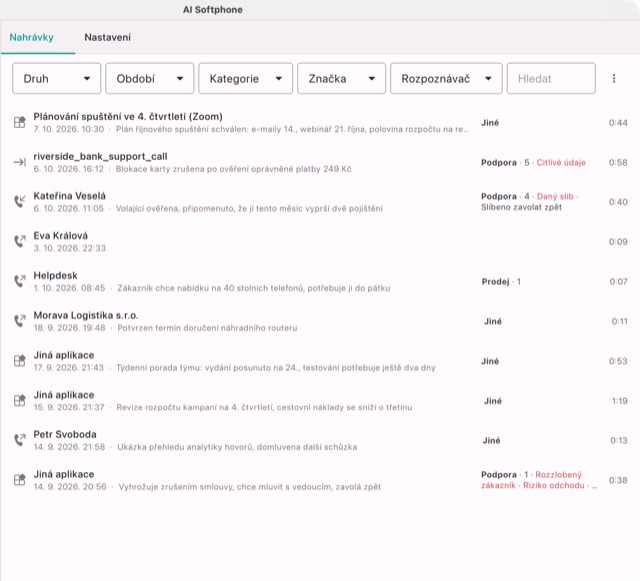Open the Rozpoznávač dropdown
The width and height of the screenshot is (640, 581).
[x=446, y=78]
